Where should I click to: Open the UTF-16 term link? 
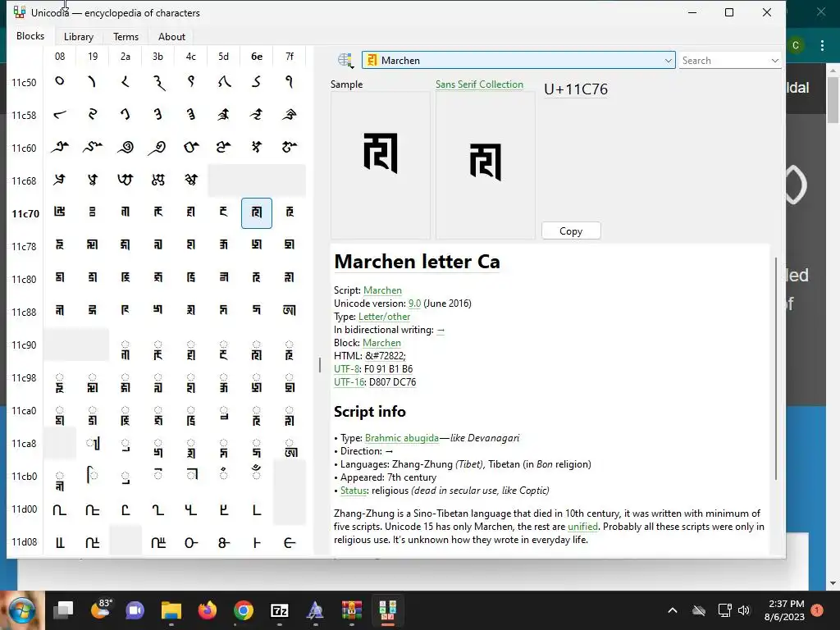[x=348, y=382]
